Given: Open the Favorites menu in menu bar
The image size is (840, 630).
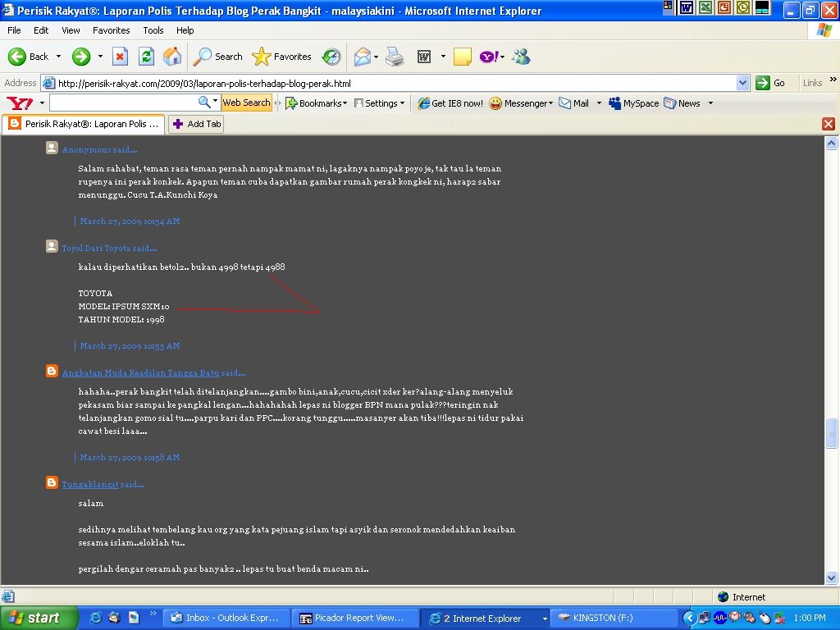Looking at the screenshot, I should [111, 30].
